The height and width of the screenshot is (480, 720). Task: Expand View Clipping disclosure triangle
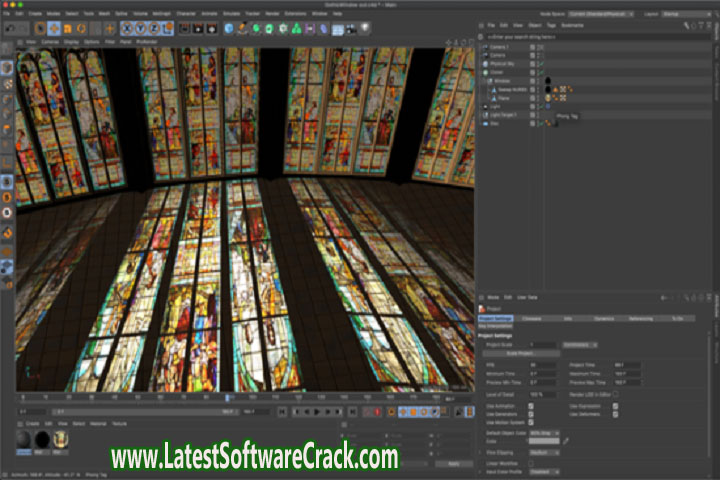coord(480,452)
